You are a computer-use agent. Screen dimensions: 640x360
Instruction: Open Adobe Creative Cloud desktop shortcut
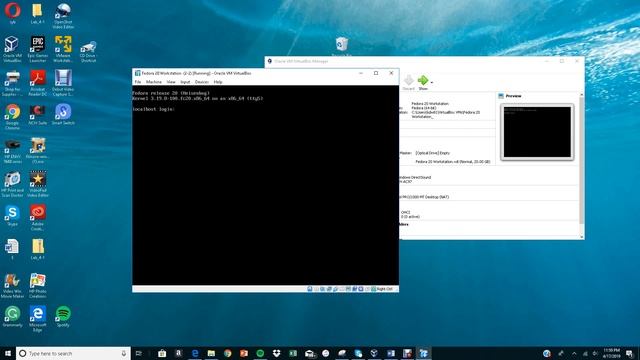38,218
